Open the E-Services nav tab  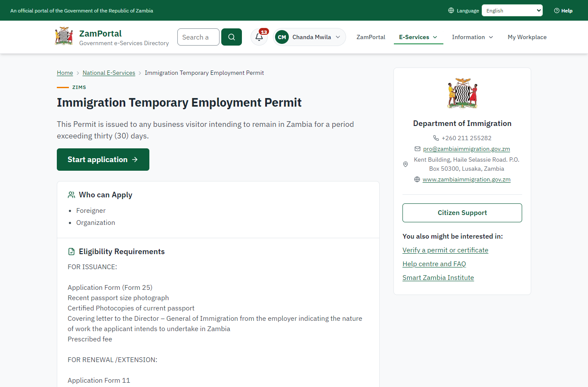click(x=418, y=37)
